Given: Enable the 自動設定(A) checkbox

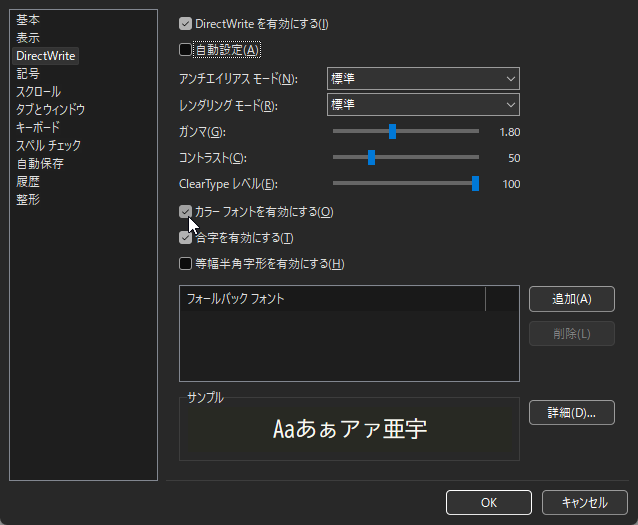Looking at the screenshot, I should [x=185, y=50].
